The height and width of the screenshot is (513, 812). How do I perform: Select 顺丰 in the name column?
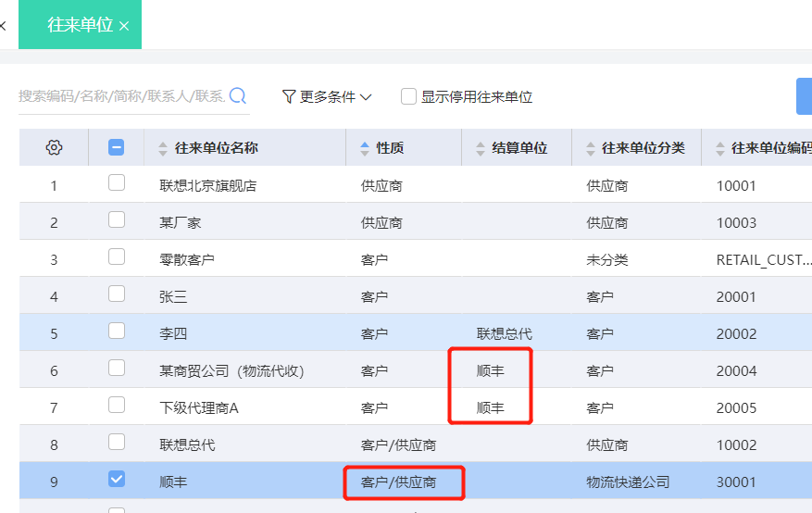tap(173, 482)
